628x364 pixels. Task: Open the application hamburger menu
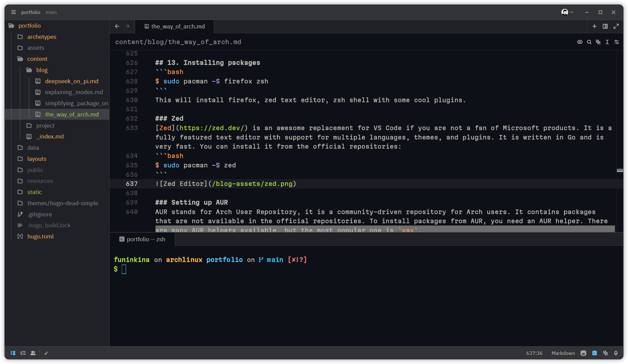tap(14, 12)
